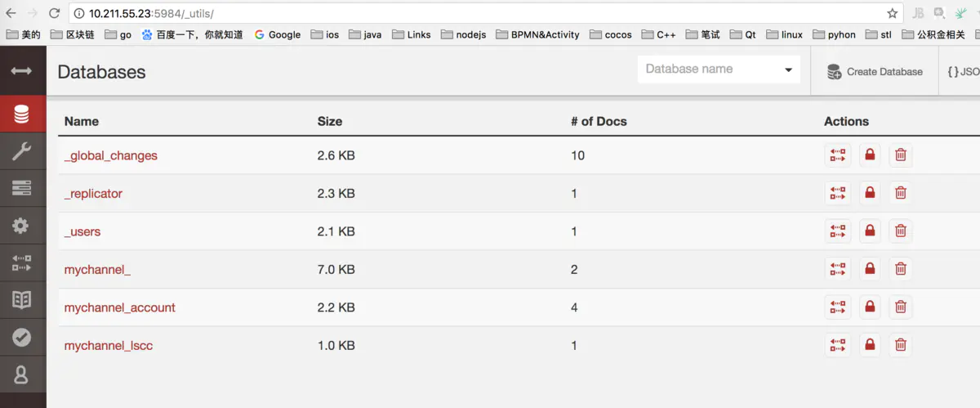The height and width of the screenshot is (408, 980).
Task: Open the Setup wrench sidebar icon
Action: click(x=22, y=151)
